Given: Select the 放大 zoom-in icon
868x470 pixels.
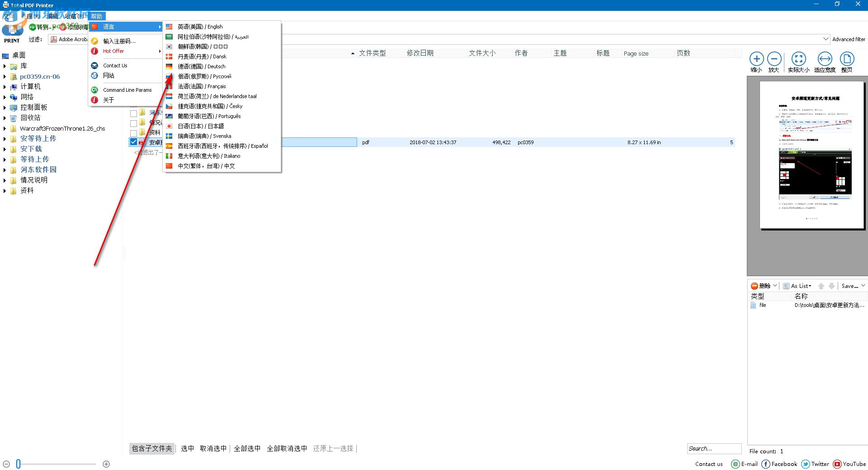Looking at the screenshot, I should coord(775,59).
